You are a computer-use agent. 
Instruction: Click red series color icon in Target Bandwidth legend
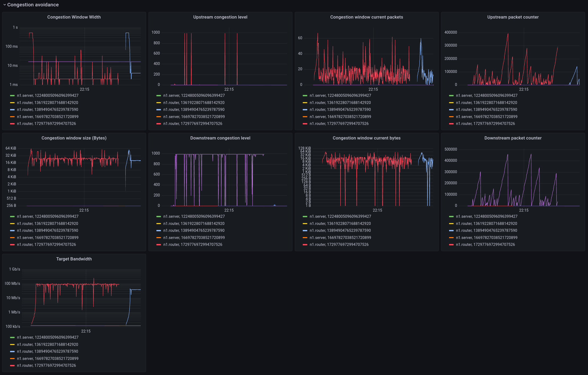12,365
